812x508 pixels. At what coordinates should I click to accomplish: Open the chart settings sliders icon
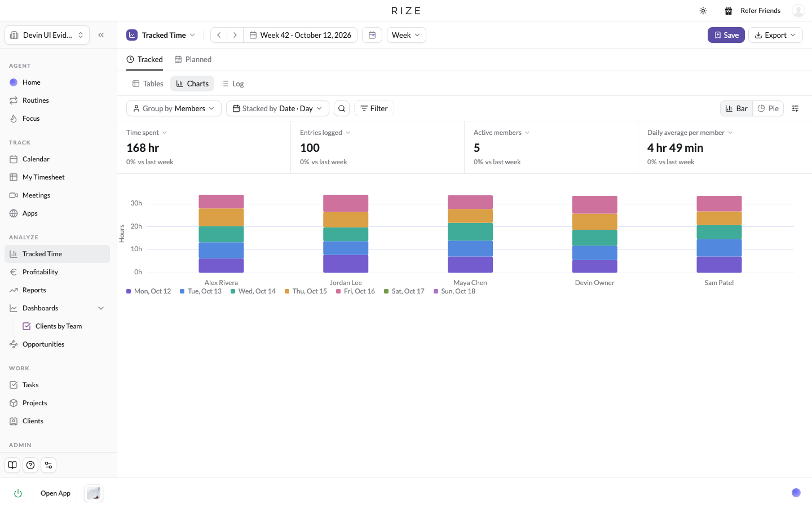795,108
